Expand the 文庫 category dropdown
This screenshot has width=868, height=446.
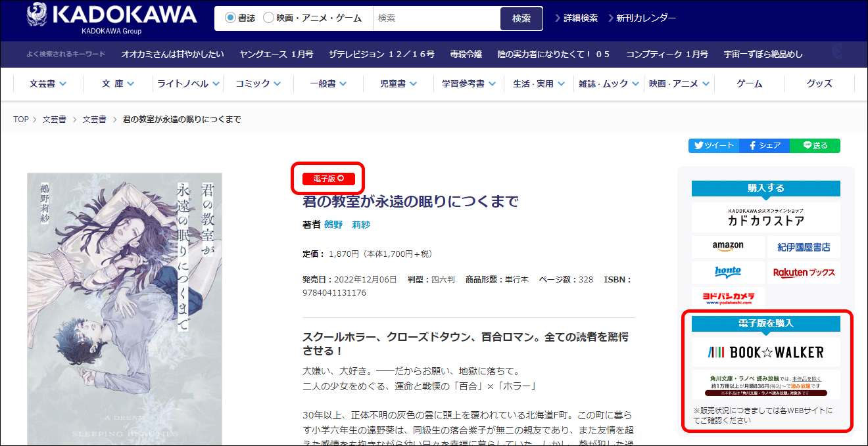[x=118, y=83]
